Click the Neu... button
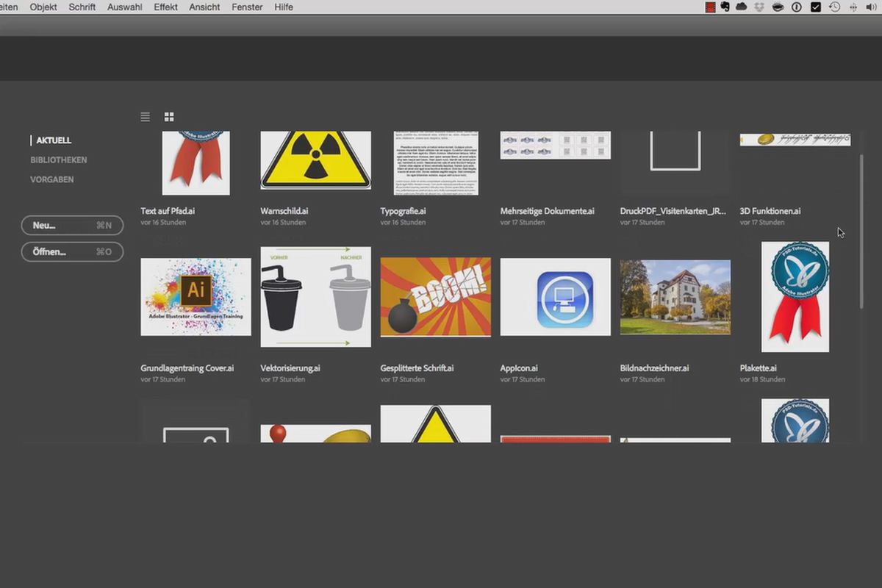This screenshot has width=882, height=588. coord(72,226)
